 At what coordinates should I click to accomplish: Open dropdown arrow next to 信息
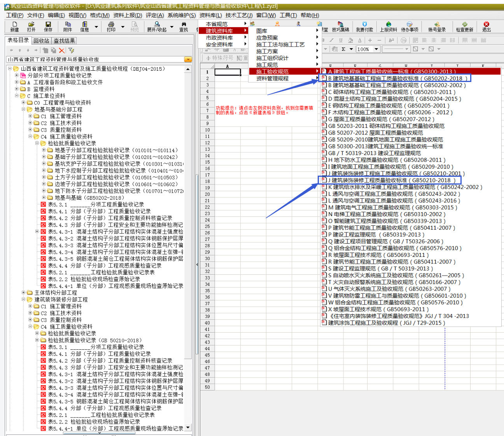[96, 27]
